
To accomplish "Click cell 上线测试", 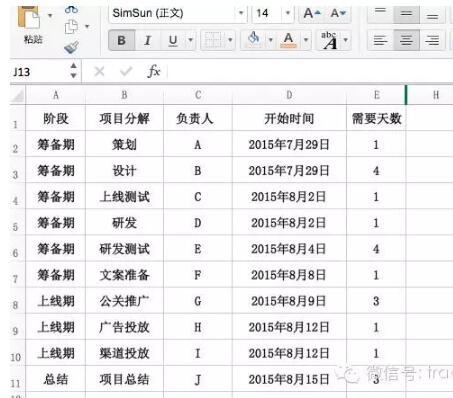I will [x=124, y=196].
